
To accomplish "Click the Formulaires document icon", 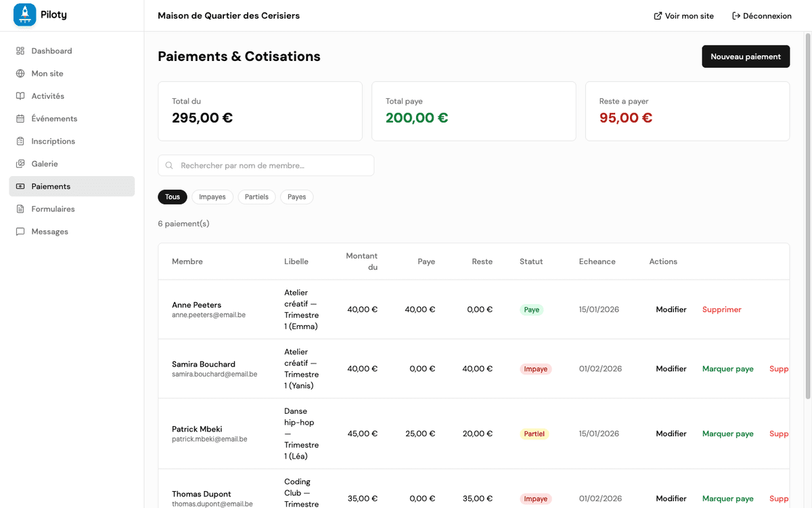I will [x=22, y=209].
